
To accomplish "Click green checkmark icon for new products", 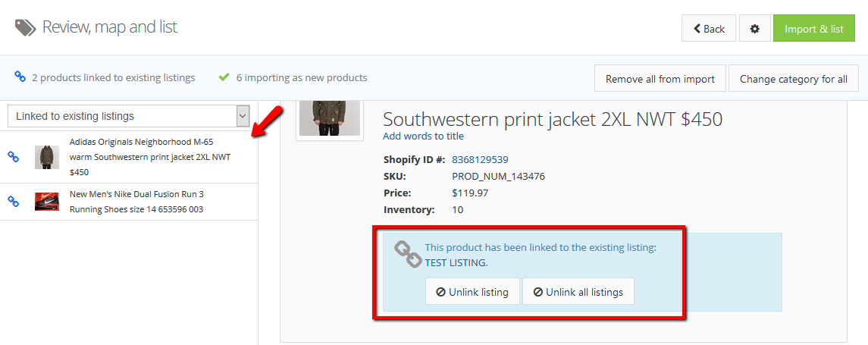I will coord(224,77).
